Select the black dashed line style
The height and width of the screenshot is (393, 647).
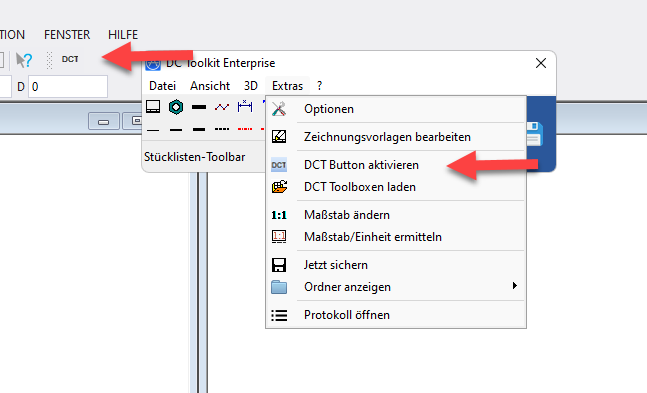click(x=222, y=129)
